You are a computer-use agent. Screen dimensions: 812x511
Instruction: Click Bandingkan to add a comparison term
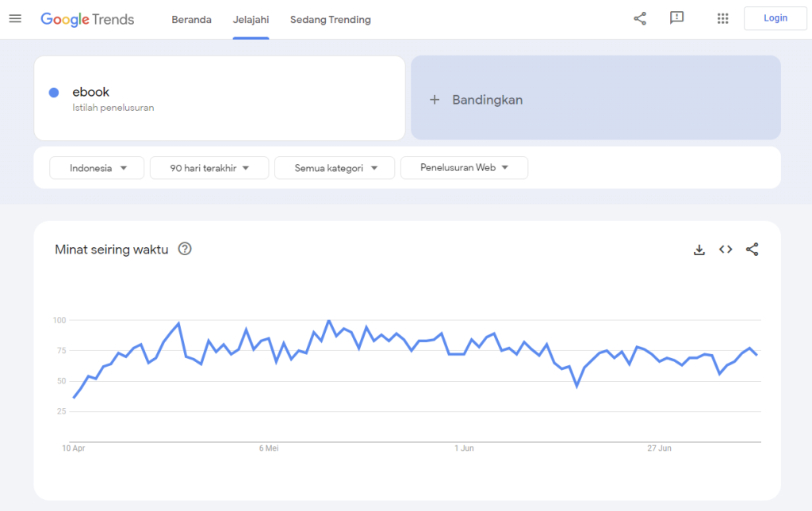487,100
